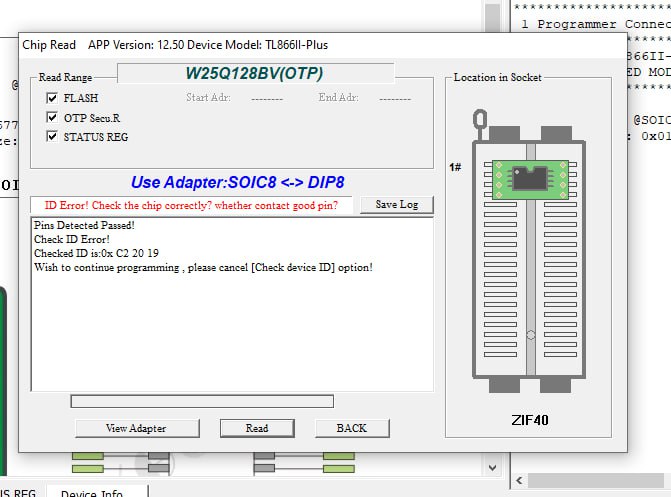Select the 'Pins Detected Passed!' log line

point(84,225)
